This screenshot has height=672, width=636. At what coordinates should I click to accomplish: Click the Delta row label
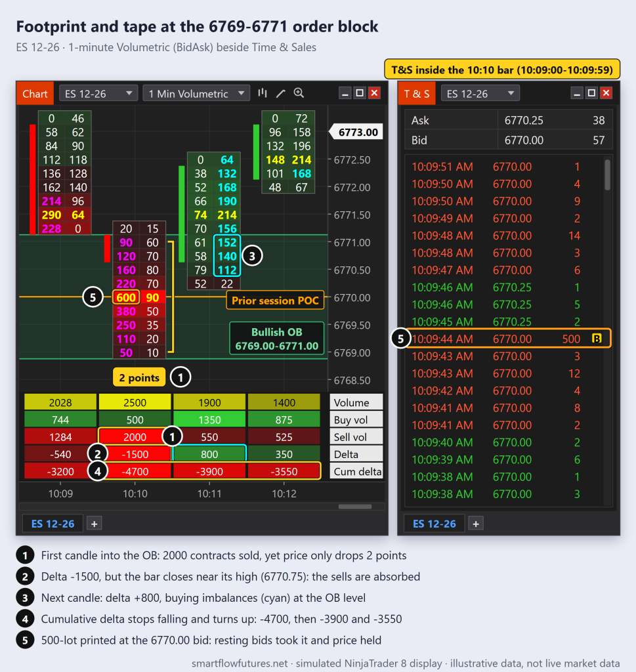pyautogui.click(x=356, y=454)
